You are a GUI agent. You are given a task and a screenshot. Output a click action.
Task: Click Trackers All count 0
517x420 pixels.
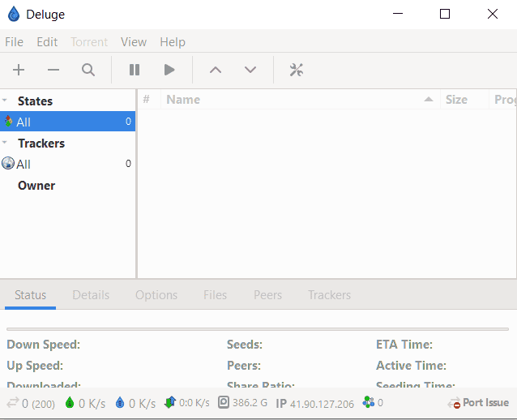(128, 164)
